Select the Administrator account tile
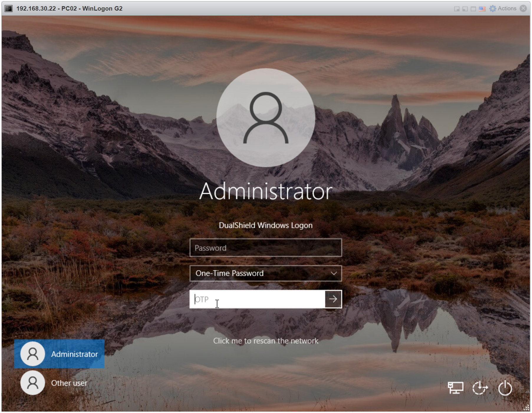Image resolution: width=532 pixels, height=413 pixels. pyautogui.click(x=59, y=354)
